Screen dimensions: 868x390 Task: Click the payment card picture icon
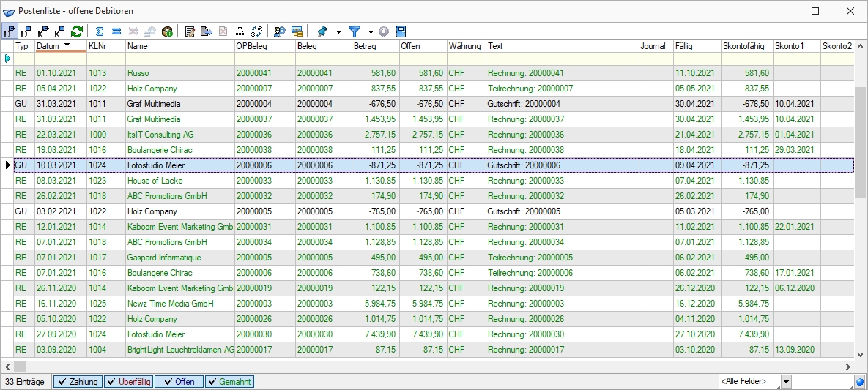[297, 31]
